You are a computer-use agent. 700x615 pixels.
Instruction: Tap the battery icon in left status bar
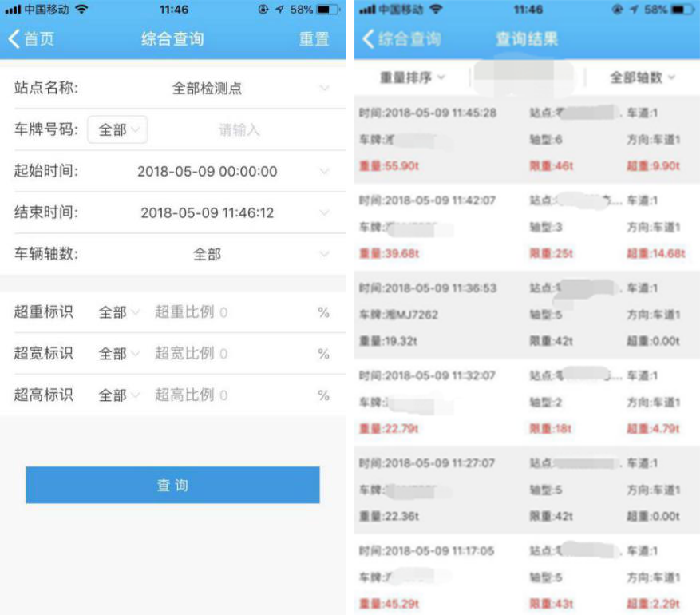coord(328,10)
